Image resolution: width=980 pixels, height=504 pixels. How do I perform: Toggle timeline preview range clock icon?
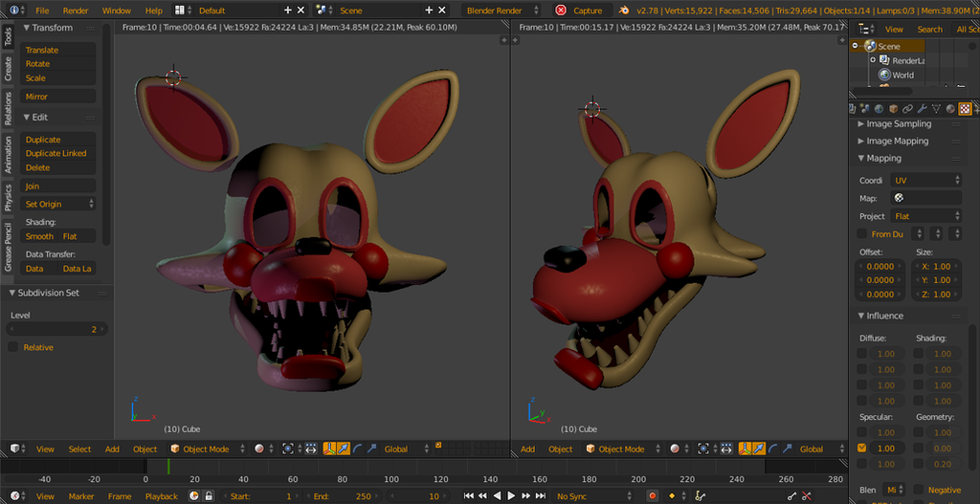[194, 496]
